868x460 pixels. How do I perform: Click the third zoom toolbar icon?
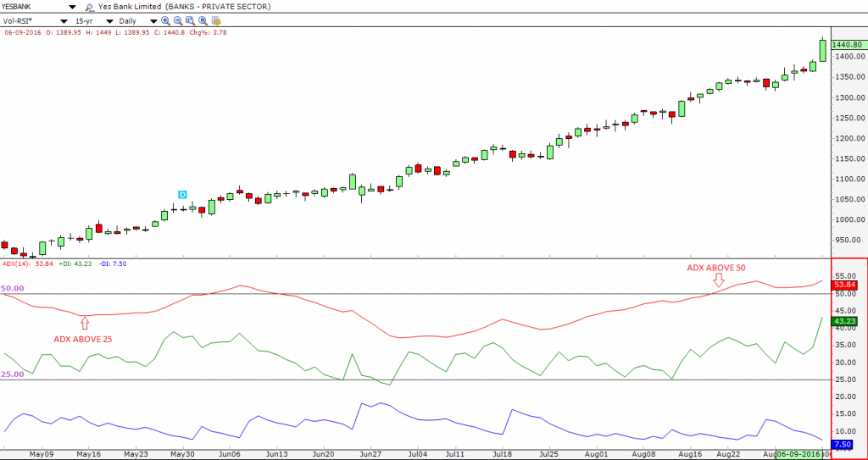click(x=192, y=19)
